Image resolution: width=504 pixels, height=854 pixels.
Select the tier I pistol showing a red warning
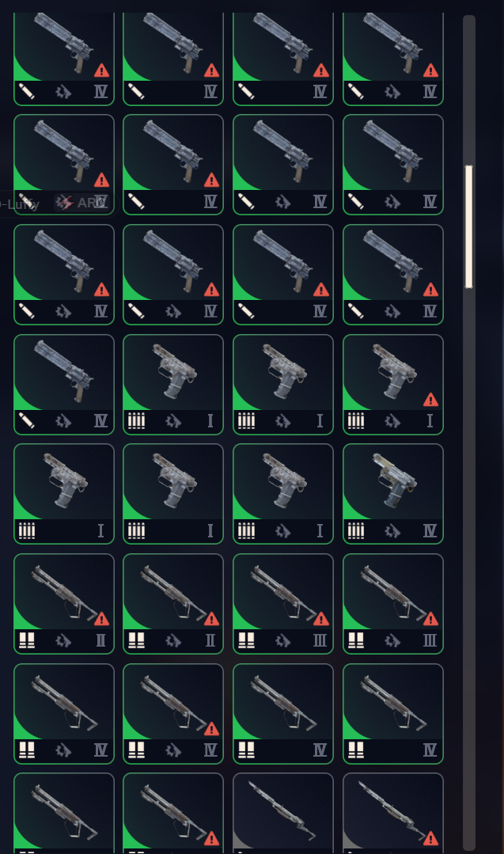coord(393,384)
